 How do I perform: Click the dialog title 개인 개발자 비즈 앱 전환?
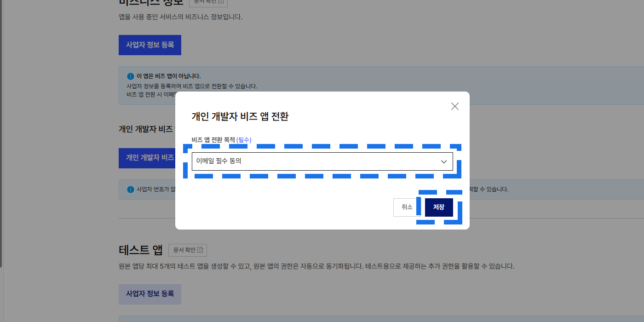240,116
